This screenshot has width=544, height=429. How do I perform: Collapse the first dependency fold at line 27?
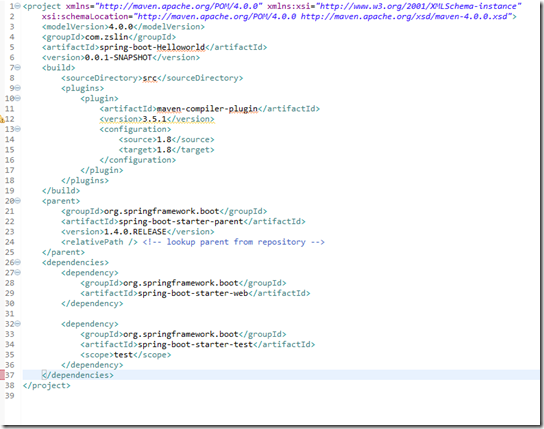pyautogui.click(x=18, y=273)
